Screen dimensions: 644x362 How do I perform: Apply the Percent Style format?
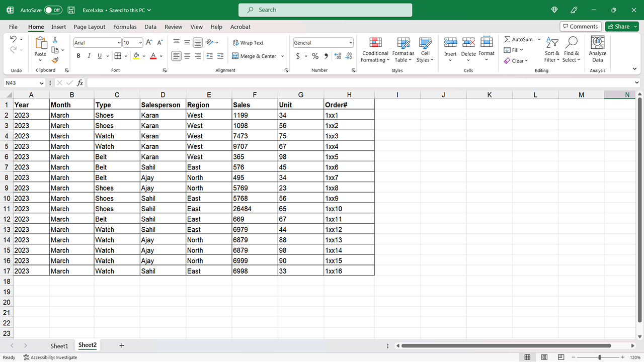(x=315, y=56)
